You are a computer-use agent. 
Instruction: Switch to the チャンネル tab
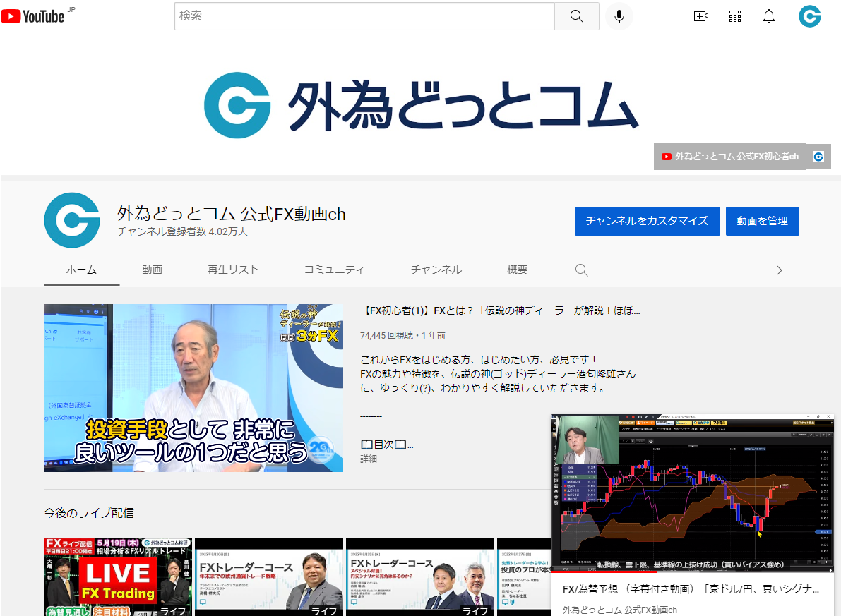436,270
